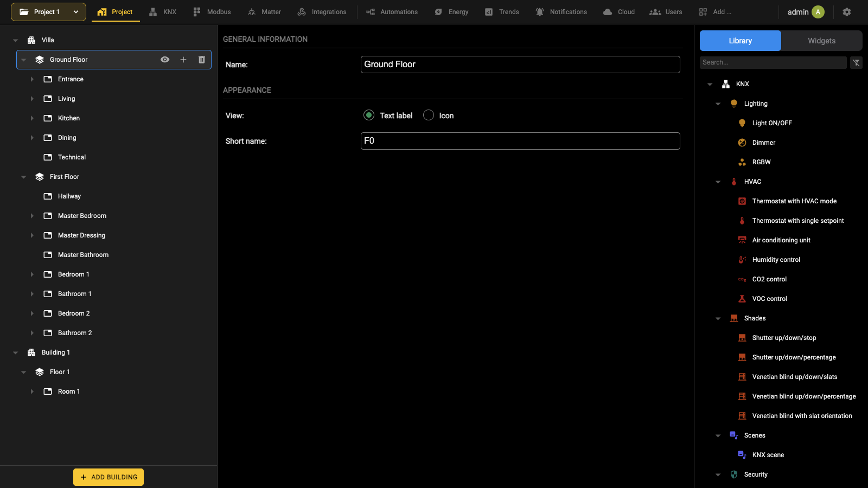Click the RGBW widget icon
This screenshot has height=488, width=868.
click(742, 162)
